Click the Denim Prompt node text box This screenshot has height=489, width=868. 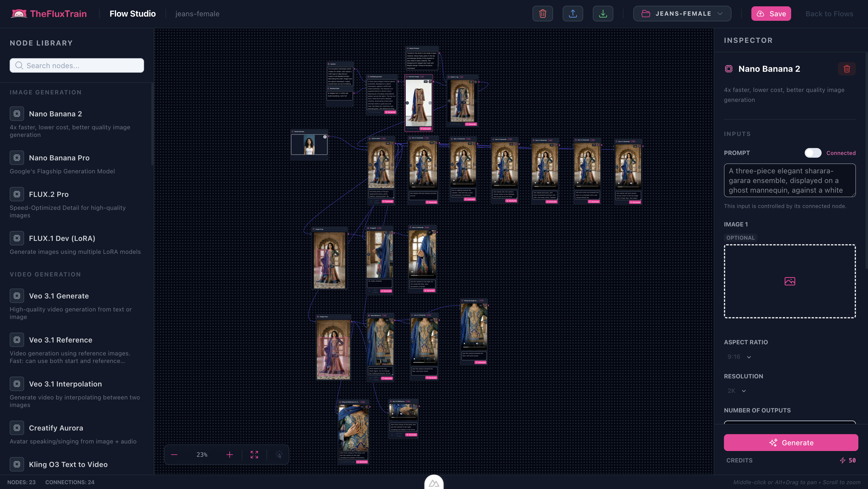(x=422, y=60)
